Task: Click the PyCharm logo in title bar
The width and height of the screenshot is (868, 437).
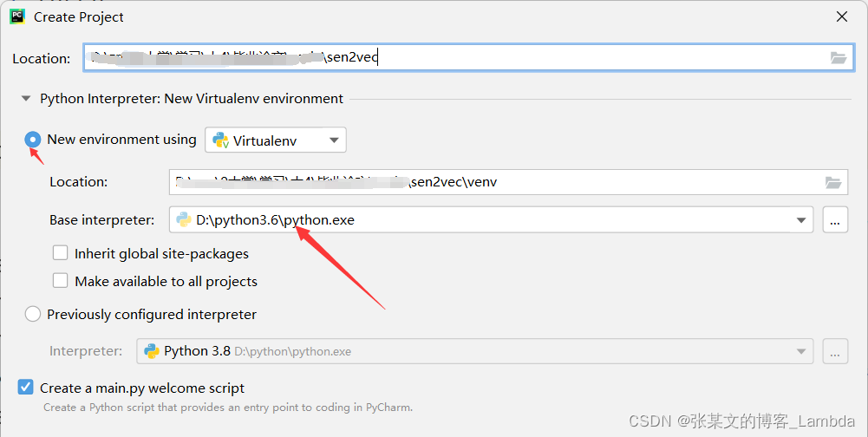Action: coord(17,16)
